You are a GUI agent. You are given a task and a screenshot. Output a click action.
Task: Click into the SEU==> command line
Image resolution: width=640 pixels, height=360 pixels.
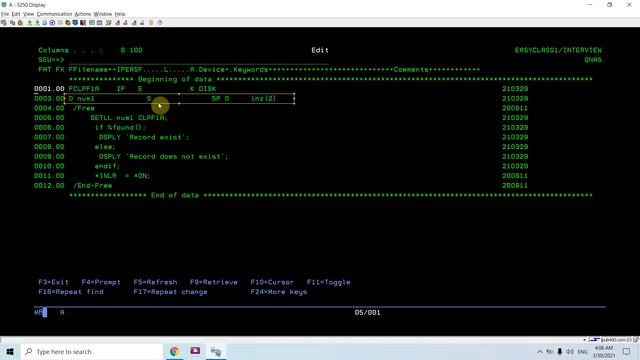pyautogui.click(x=198, y=60)
